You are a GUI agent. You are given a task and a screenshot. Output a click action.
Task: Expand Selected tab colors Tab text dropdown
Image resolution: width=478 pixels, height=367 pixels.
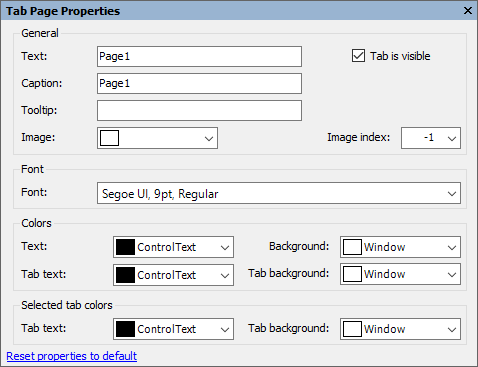coord(225,329)
